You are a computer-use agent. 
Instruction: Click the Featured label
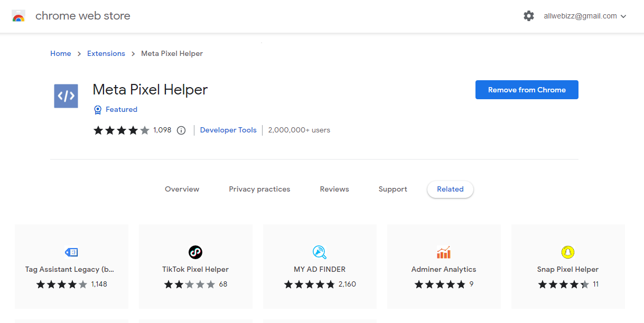[122, 109]
